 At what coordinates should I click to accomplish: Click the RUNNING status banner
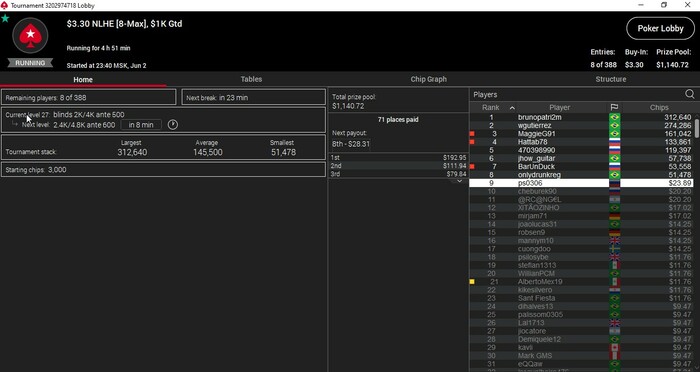pyautogui.click(x=30, y=63)
